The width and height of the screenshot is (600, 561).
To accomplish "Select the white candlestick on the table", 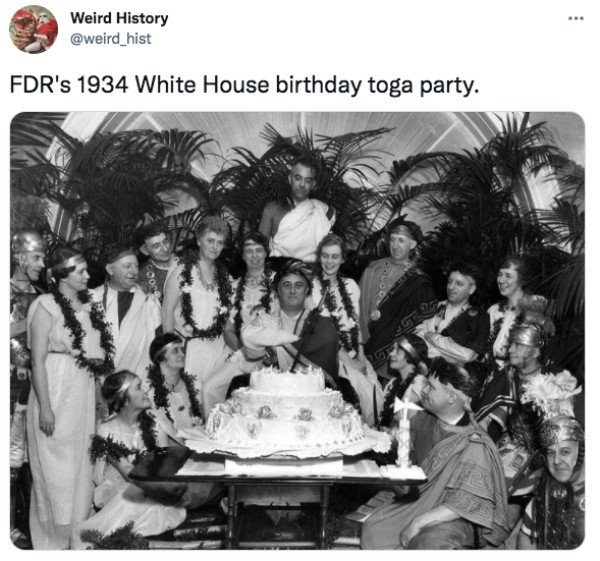I will click(x=405, y=432).
